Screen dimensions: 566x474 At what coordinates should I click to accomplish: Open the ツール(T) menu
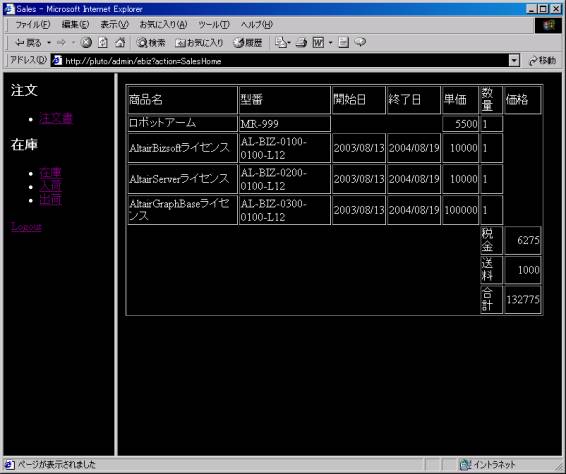pos(214,25)
